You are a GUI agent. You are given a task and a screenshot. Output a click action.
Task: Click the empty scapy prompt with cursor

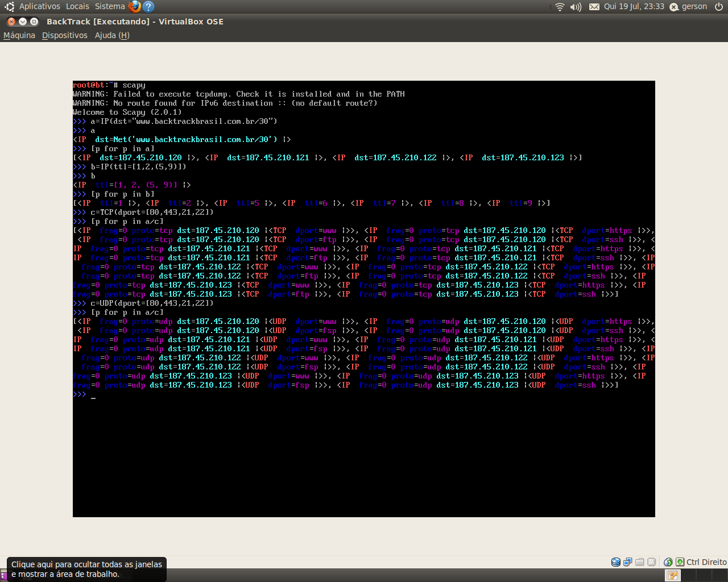(x=84, y=394)
